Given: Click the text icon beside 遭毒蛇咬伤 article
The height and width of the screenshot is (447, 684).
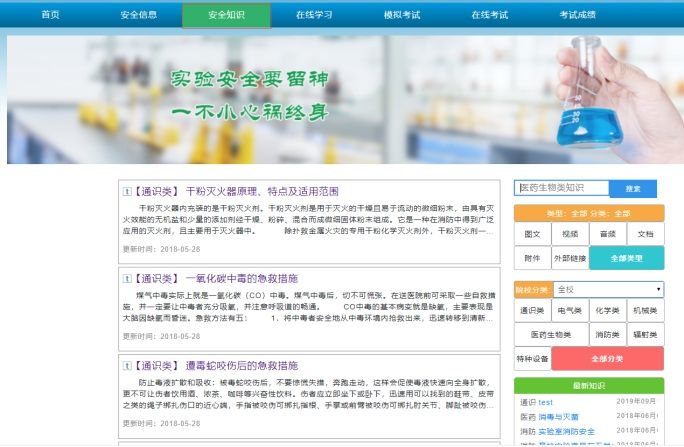Looking at the screenshot, I should coord(127,366).
